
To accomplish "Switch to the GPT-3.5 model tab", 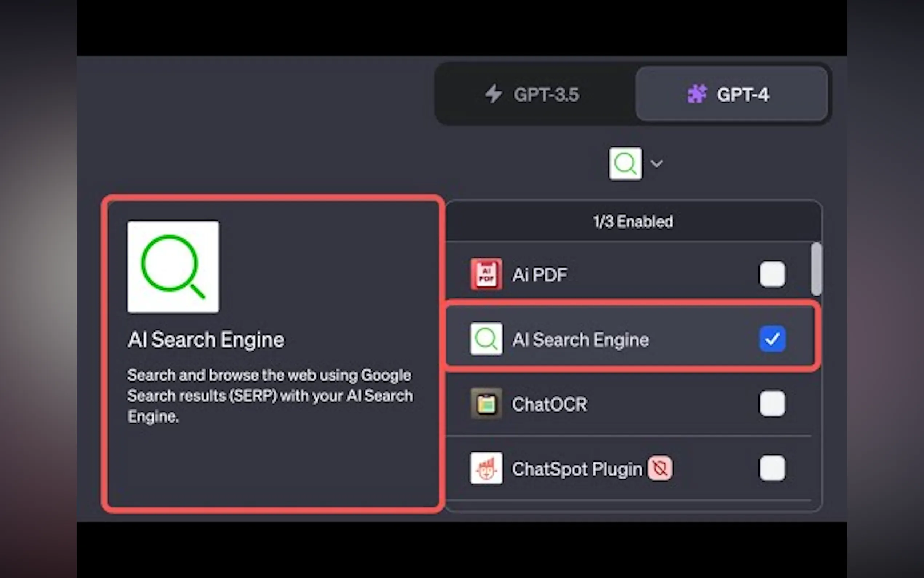I will click(535, 94).
